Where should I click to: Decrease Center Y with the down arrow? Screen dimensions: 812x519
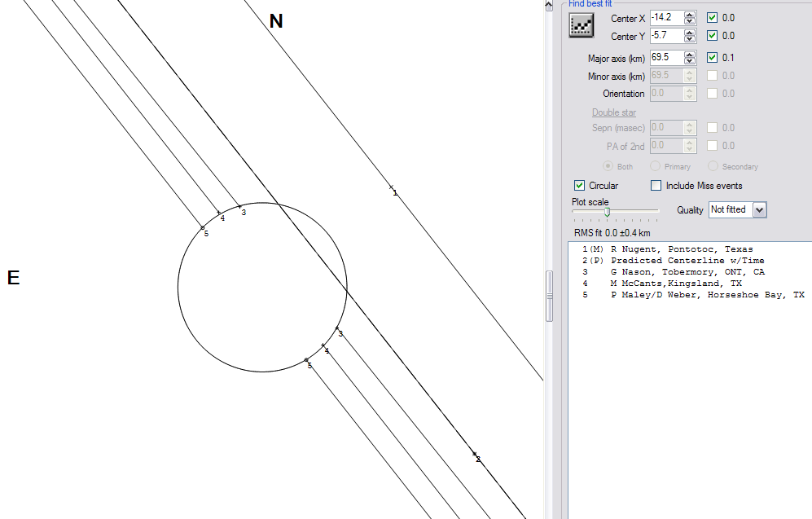[x=690, y=39]
